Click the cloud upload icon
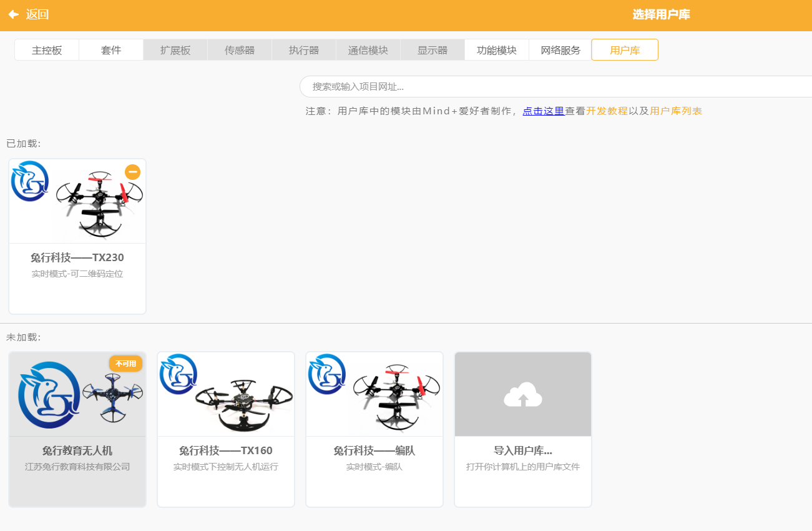This screenshot has width=812, height=531. [523, 394]
